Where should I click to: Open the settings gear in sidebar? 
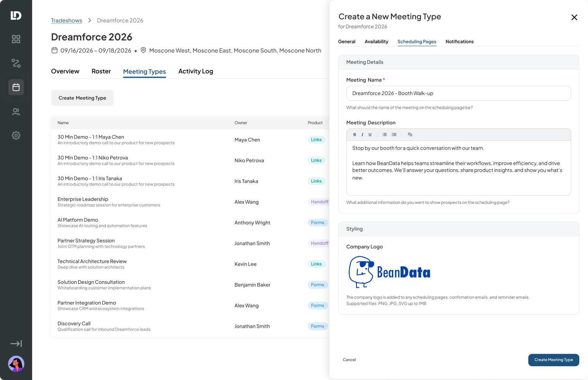coord(16,135)
